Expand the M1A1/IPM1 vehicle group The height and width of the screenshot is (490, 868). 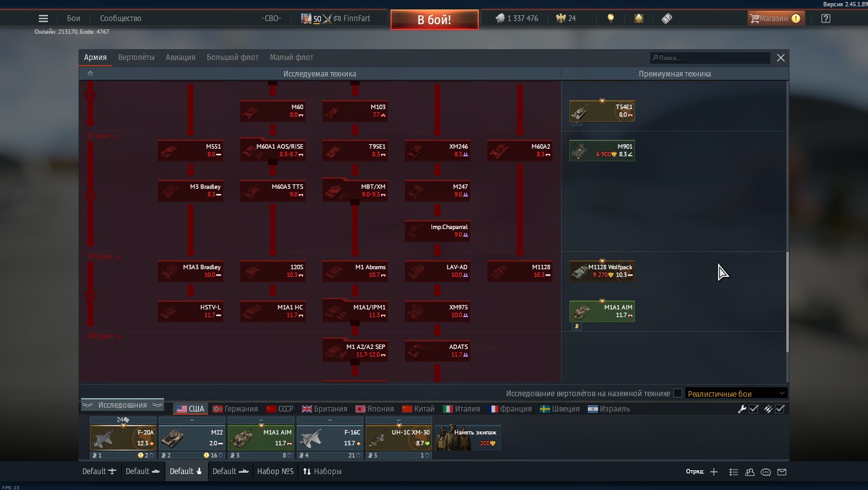355,311
